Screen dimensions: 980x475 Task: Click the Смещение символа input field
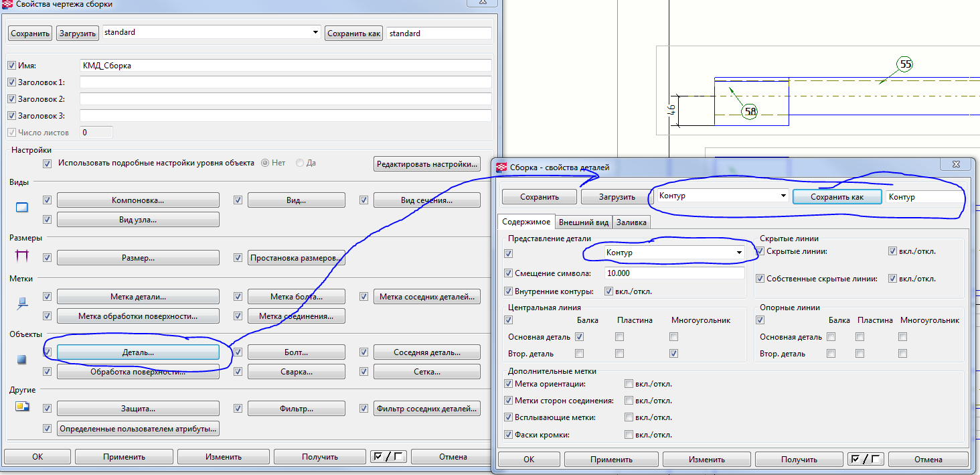coord(673,273)
